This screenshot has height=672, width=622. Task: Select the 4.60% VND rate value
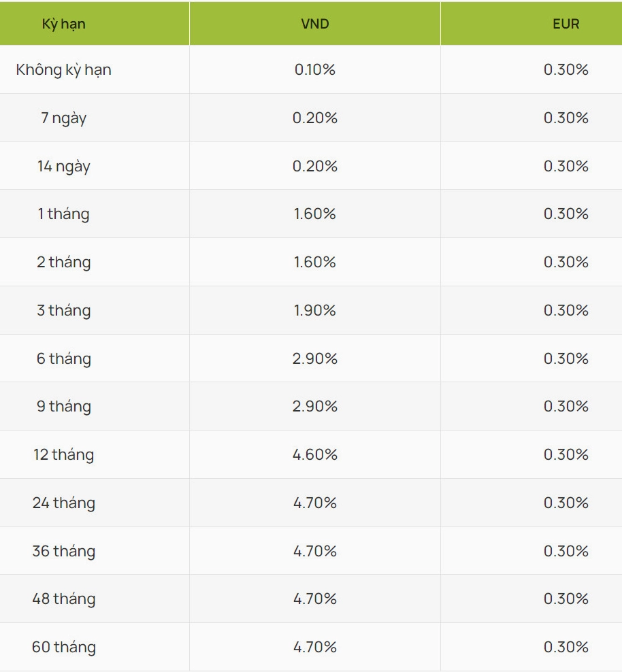(x=314, y=454)
